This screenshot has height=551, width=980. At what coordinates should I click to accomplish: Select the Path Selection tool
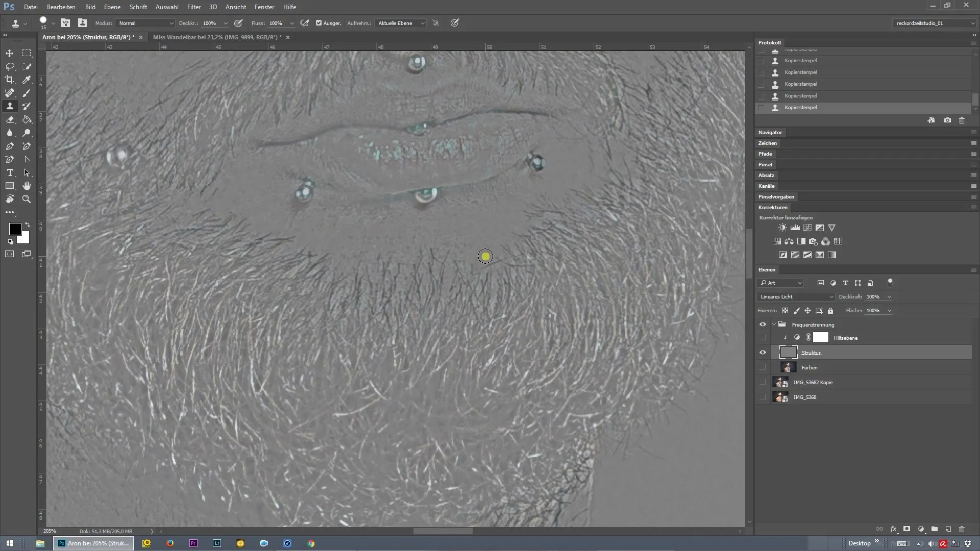27,172
